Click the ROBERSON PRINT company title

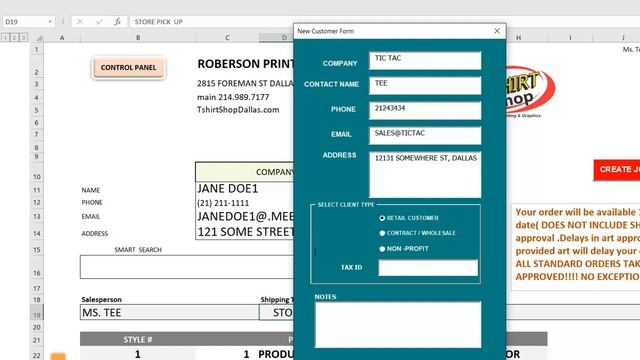[x=245, y=64]
